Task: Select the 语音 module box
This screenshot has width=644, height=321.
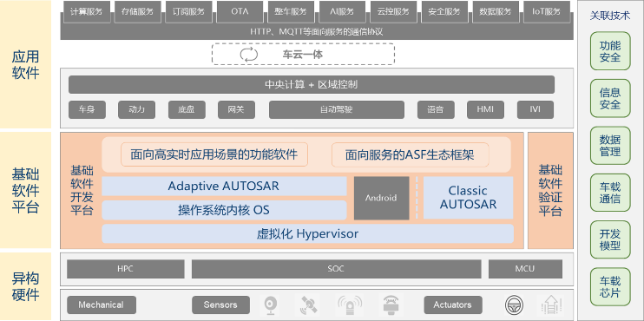Action: (436, 109)
